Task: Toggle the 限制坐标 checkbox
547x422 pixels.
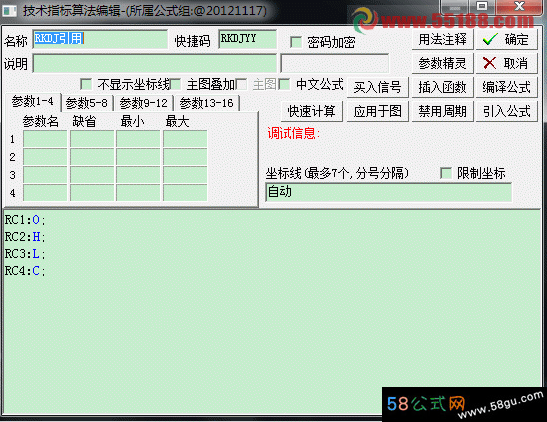Action: (446, 173)
